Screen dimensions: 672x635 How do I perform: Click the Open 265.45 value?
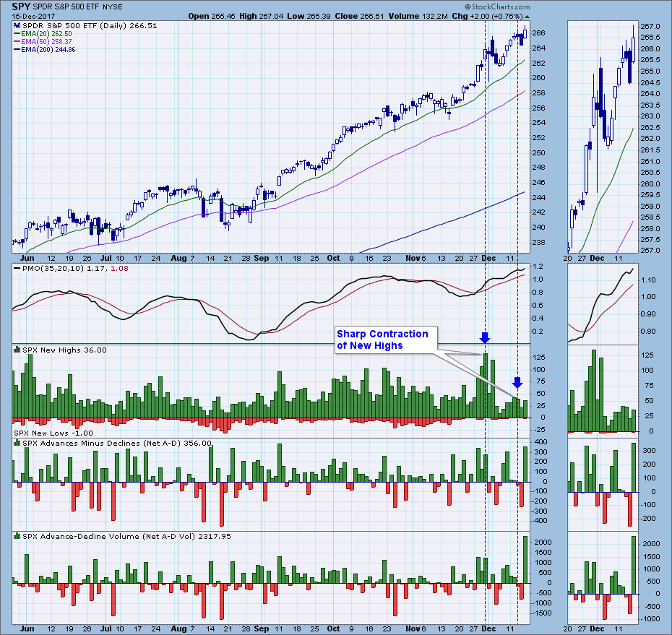pos(212,17)
